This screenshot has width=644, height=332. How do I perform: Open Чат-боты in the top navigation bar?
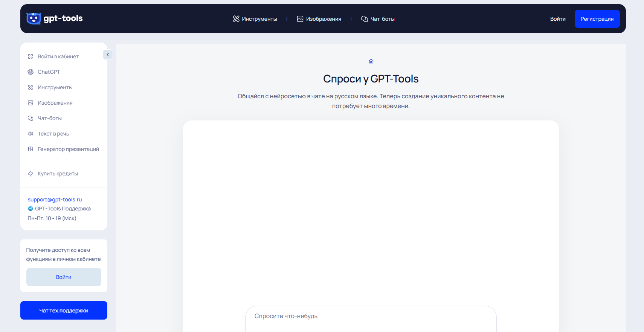click(x=378, y=19)
